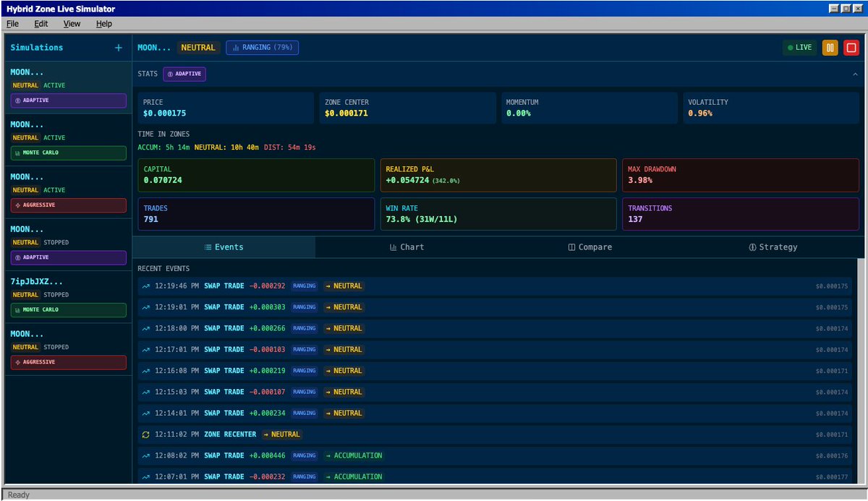Click $0.000177 price on 12:07:01 PM event
This screenshot has width=868, height=501.
[832, 477]
